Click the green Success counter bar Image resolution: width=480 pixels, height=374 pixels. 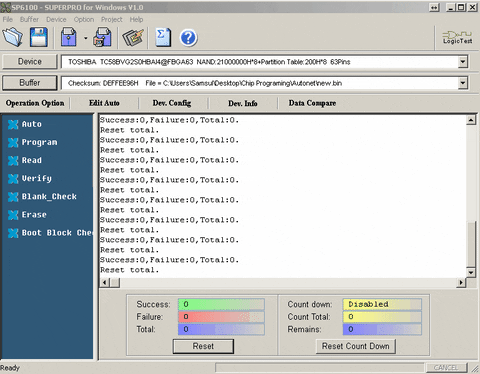[x=221, y=304]
